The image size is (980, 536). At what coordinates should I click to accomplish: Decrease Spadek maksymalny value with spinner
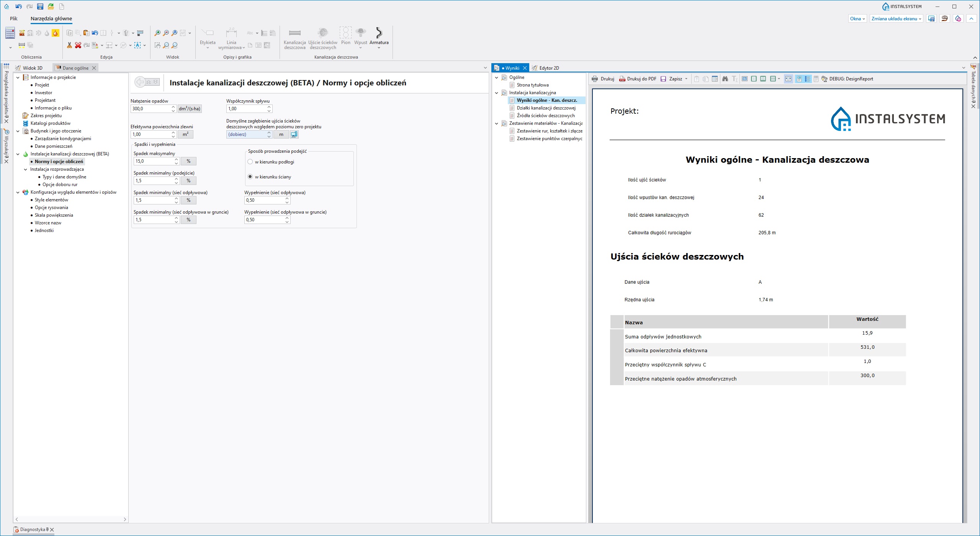176,163
